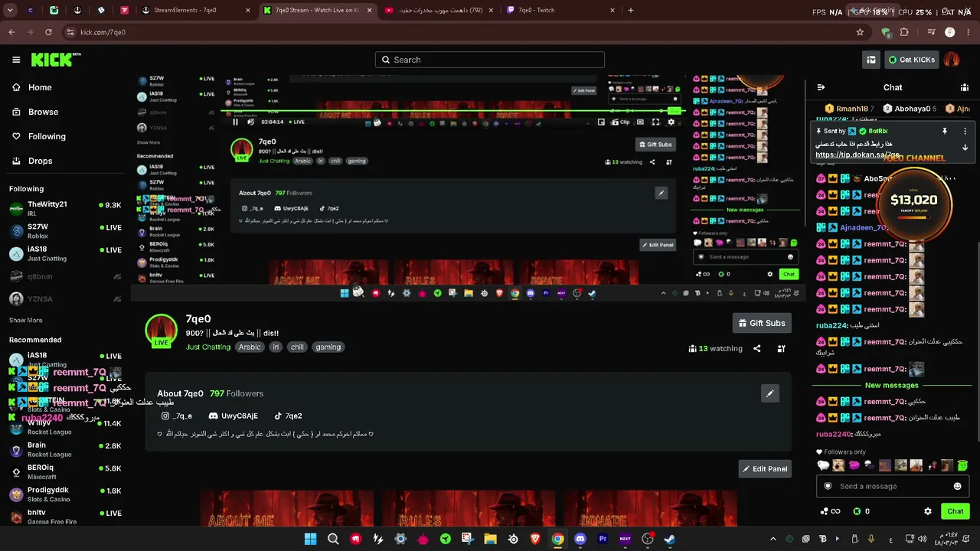Open the Get KICKs button

[x=910, y=60]
